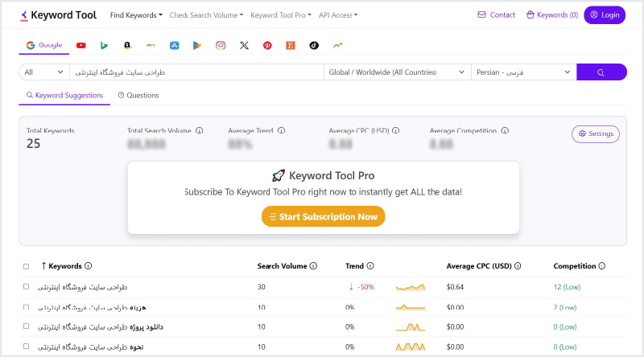Click the Login button

tap(605, 15)
